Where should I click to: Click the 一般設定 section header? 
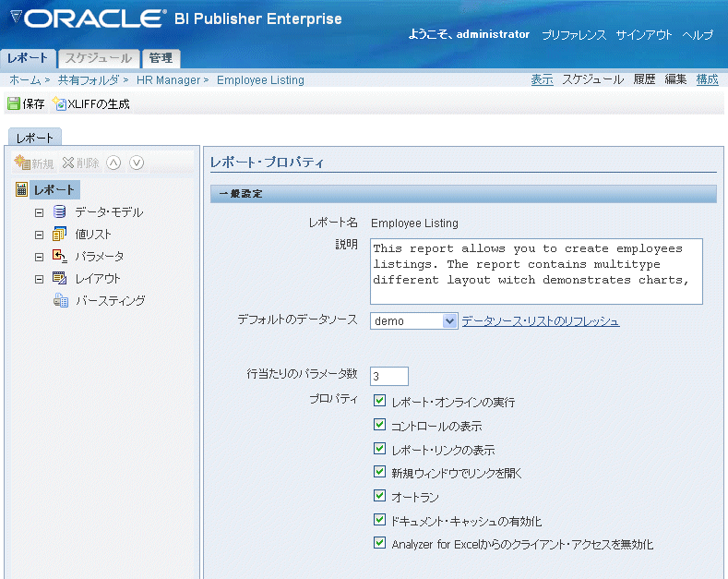tap(463, 194)
